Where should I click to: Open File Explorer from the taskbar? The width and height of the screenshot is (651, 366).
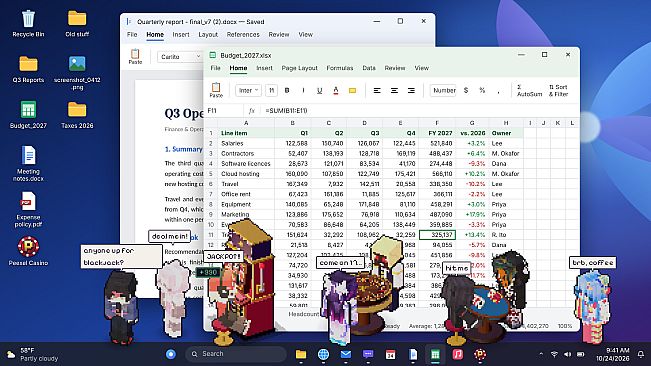click(x=301, y=354)
